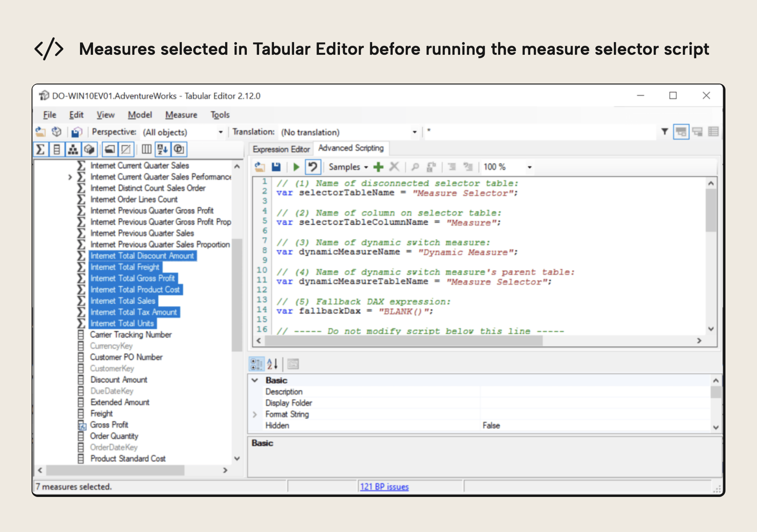Screen dimensions: 757x532
Task: Save model changes to database icon
Action: (76, 132)
